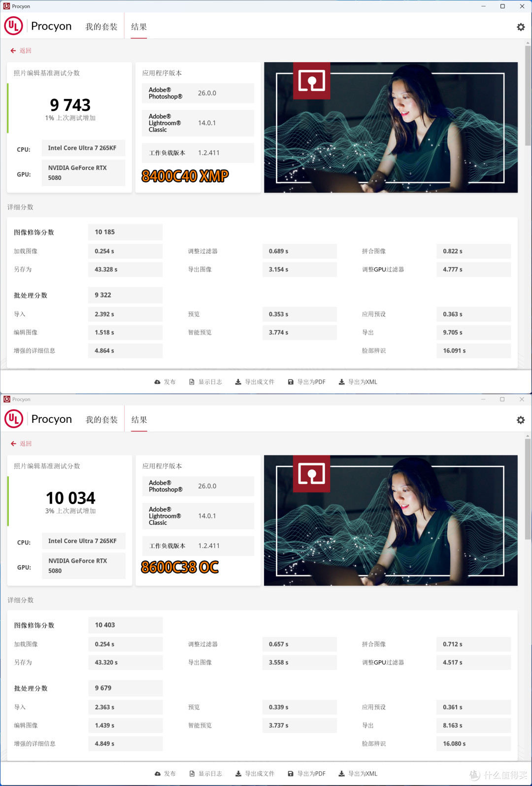Select CPU field Intel Core Ultra 7 265KF in top window
This screenshot has height=786, width=532.
click(x=83, y=148)
